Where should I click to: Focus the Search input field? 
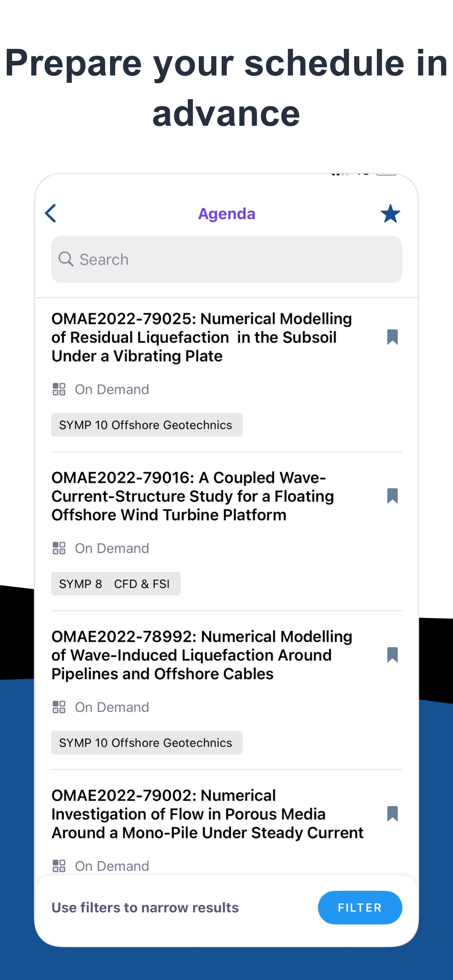[x=226, y=259]
